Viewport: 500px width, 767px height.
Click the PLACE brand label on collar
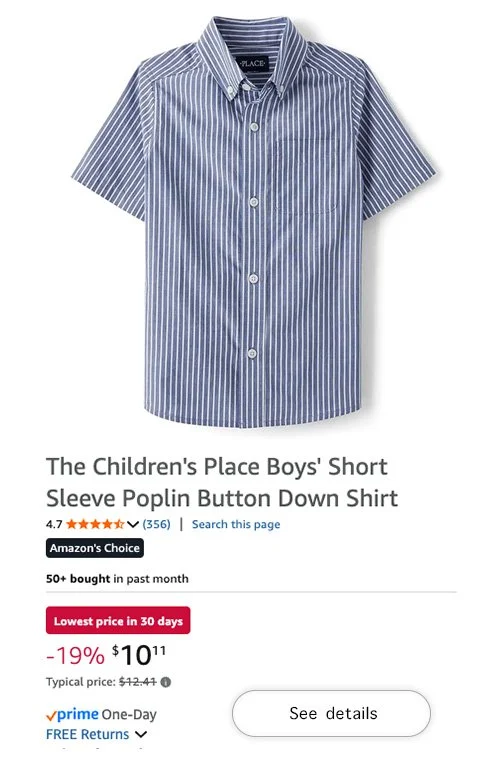tap(252, 64)
